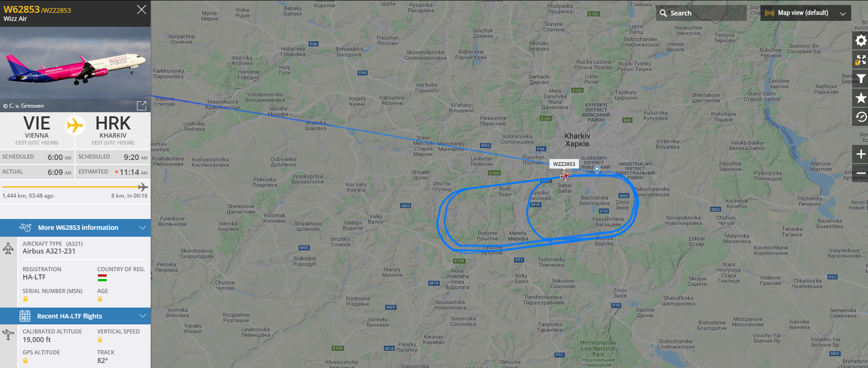The image size is (868, 368).
Task: Open the filter funnel icon
Action: pos(860,79)
